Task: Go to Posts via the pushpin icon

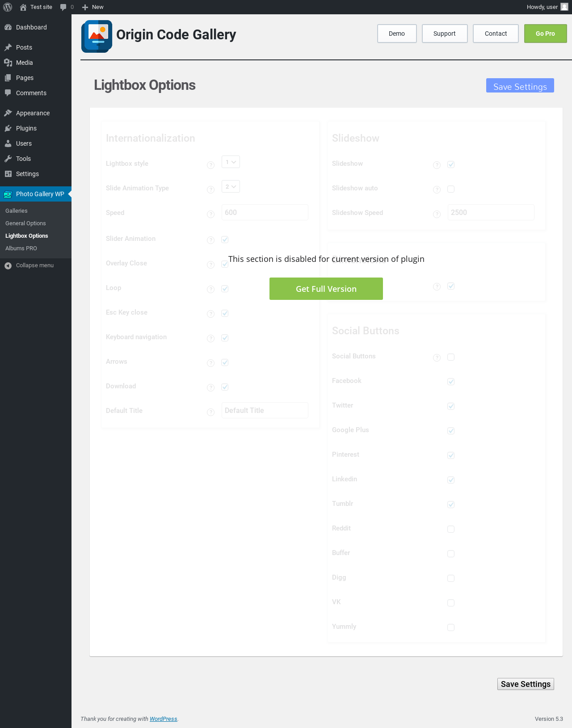Action: click(8, 47)
